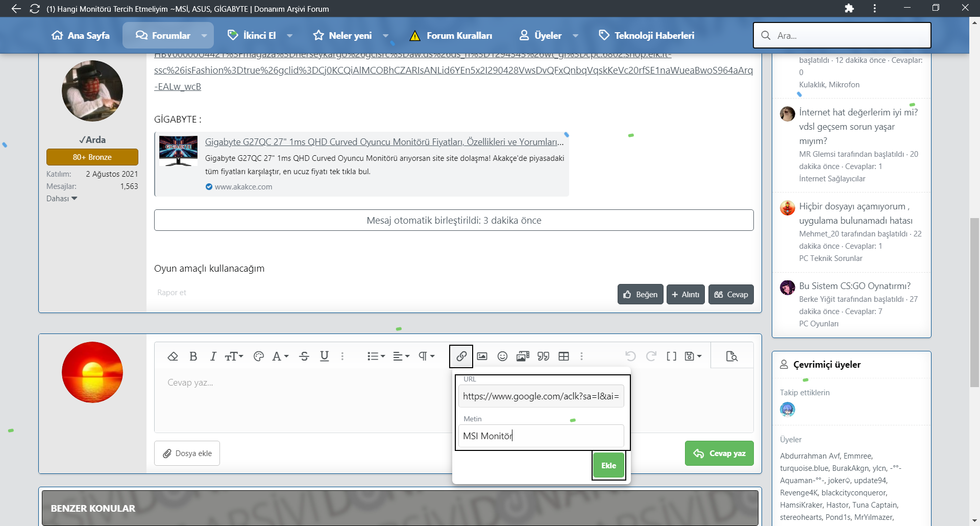Expand the Neler yeni dropdown arrow
This screenshot has height=526, width=980.
click(x=385, y=36)
